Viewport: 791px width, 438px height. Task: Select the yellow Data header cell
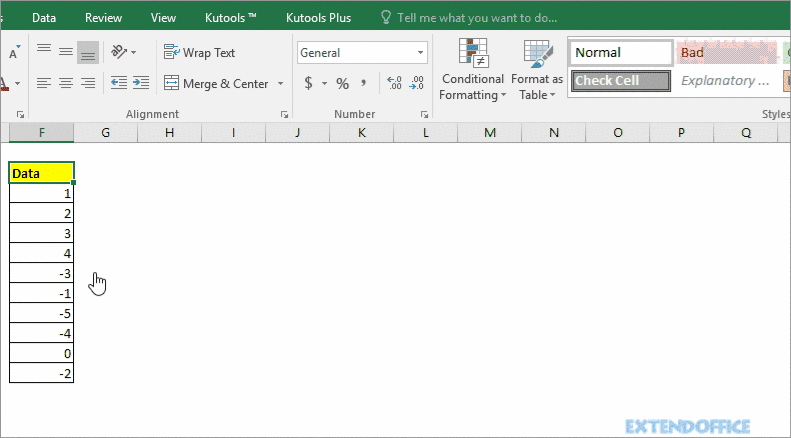41,173
